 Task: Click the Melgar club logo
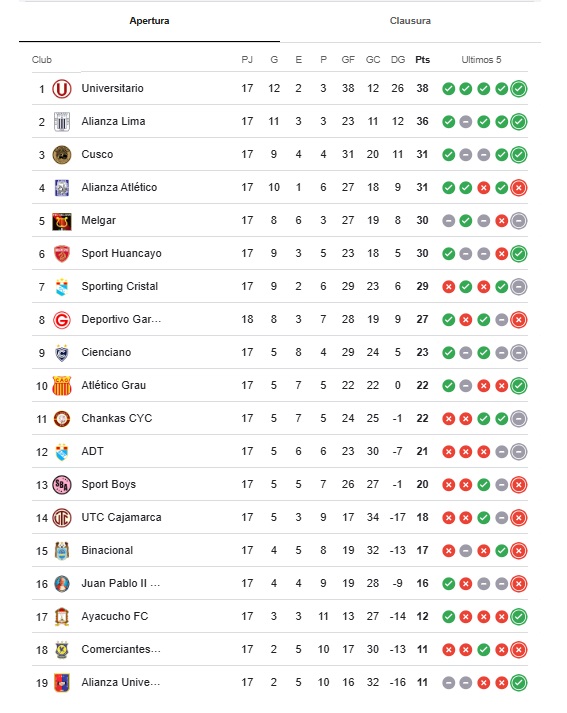62,221
